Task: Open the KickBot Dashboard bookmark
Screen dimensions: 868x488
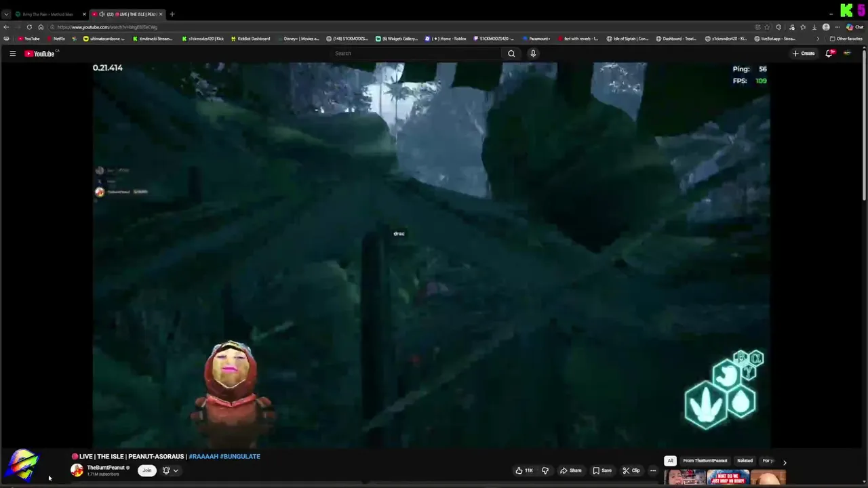Action: click(250, 39)
